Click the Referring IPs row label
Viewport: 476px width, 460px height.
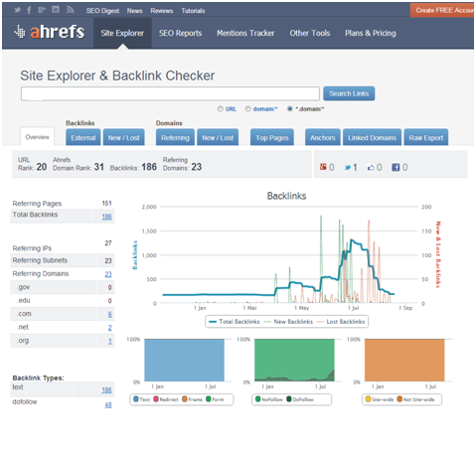(32, 248)
